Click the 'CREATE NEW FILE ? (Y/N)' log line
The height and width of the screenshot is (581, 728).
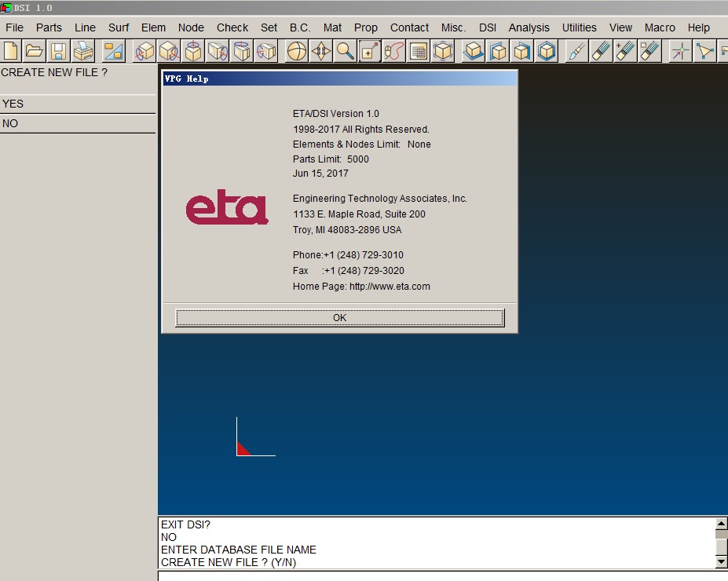[229, 562]
